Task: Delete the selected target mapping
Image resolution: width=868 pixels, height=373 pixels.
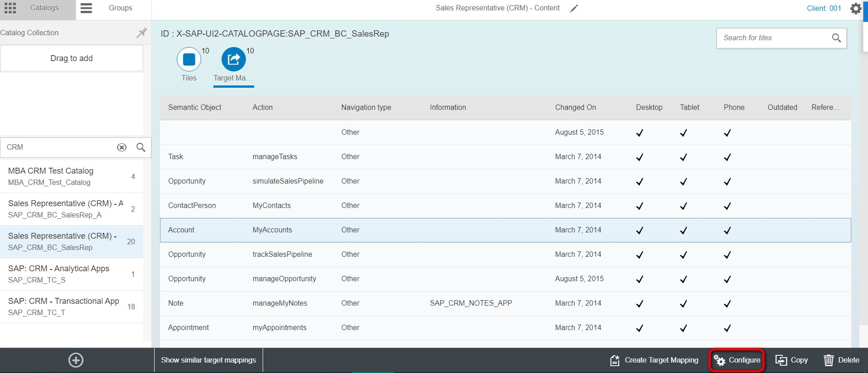Action: point(841,360)
